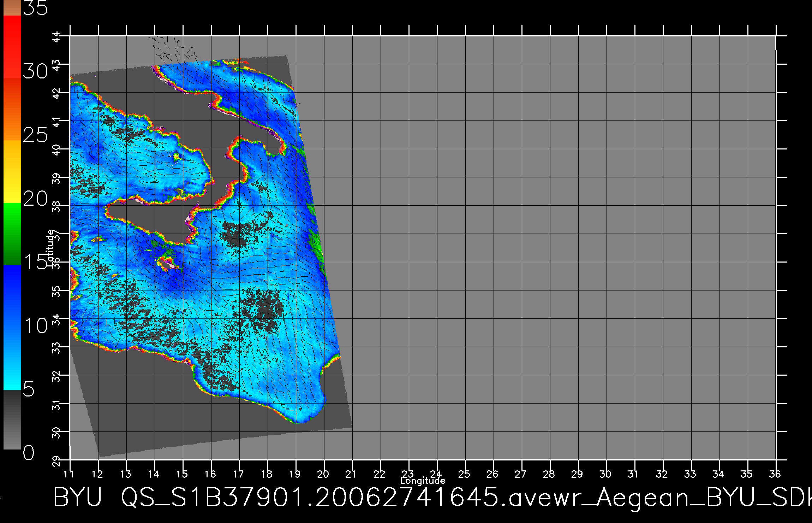Click latitude tick label 44
Screen dimensions: 812x523
[56, 37]
